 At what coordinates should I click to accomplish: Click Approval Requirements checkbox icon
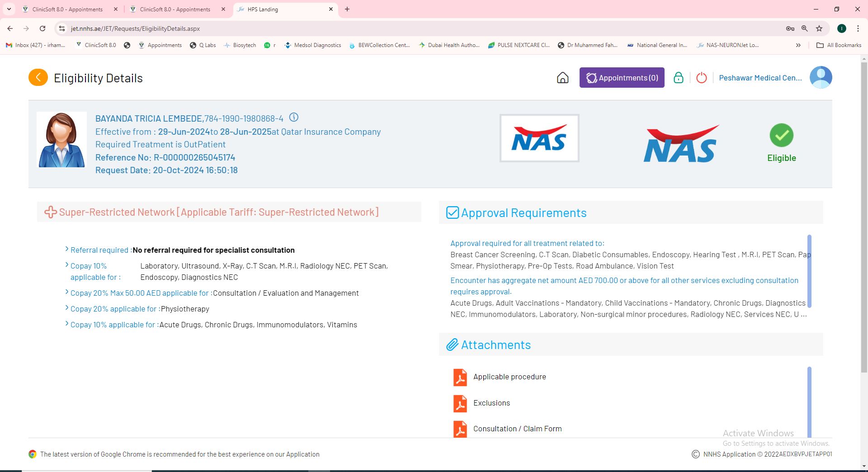tap(453, 212)
